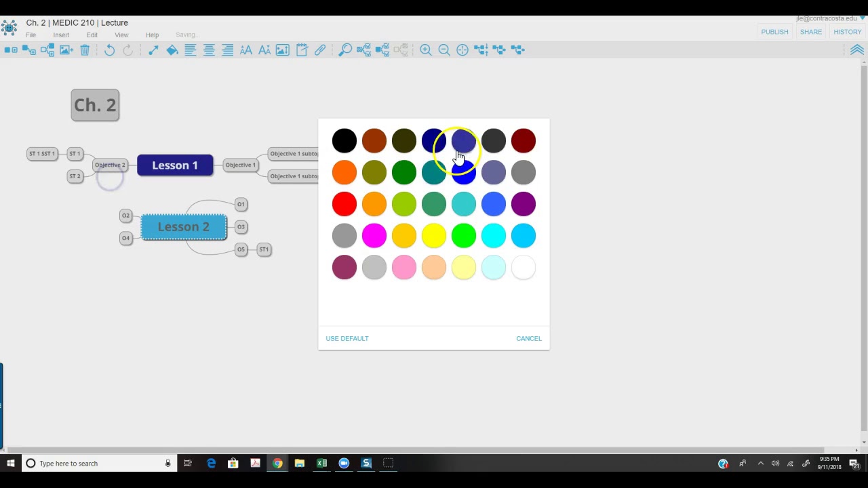This screenshot has height=488, width=868.
Task: Open the Edit menu
Action: (x=92, y=35)
